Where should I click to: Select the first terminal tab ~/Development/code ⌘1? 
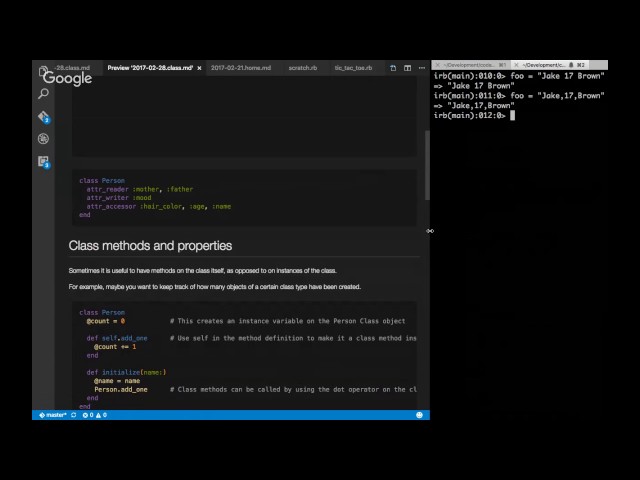click(x=471, y=65)
